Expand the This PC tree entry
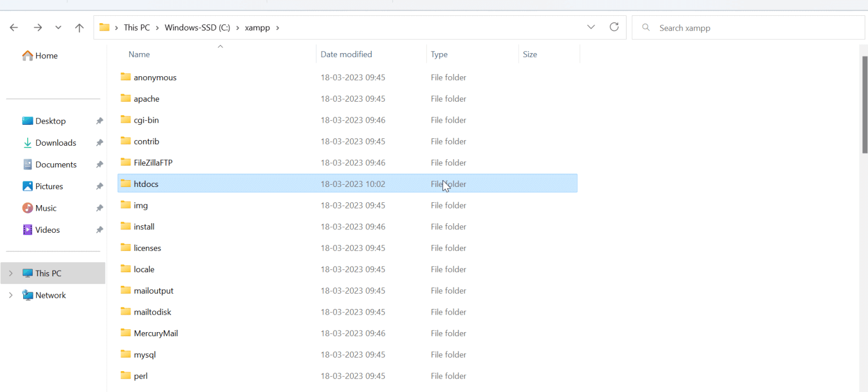The width and height of the screenshot is (868, 392). coord(10,273)
